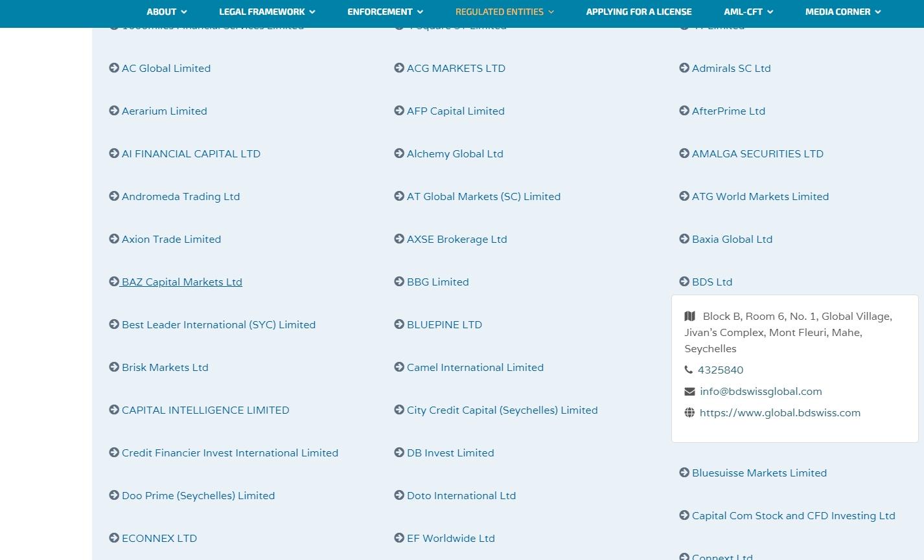This screenshot has width=924, height=560.
Task: Open the MEDIA CORNER menu item
Action: (838, 12)
